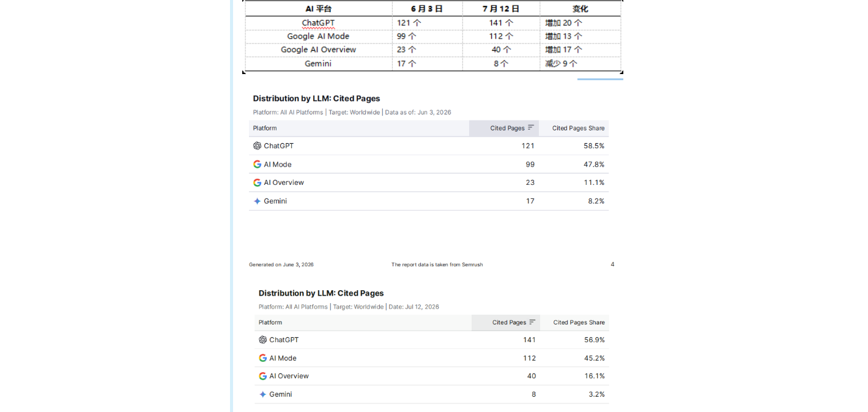Viewport: 868px width, 412px height.
Task: Select the '7 月 12 日' header cell
Action: tap(501, 9)
